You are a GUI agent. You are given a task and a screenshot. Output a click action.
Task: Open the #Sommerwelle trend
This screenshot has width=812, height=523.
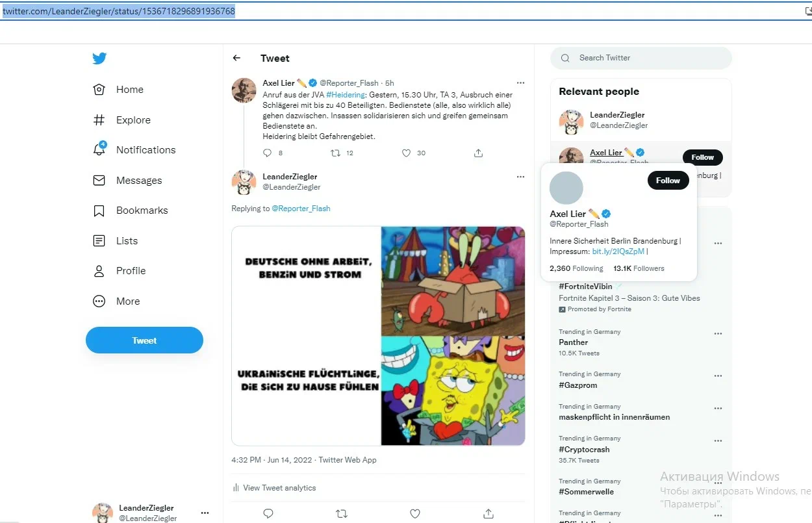click(x=587, y=492)
